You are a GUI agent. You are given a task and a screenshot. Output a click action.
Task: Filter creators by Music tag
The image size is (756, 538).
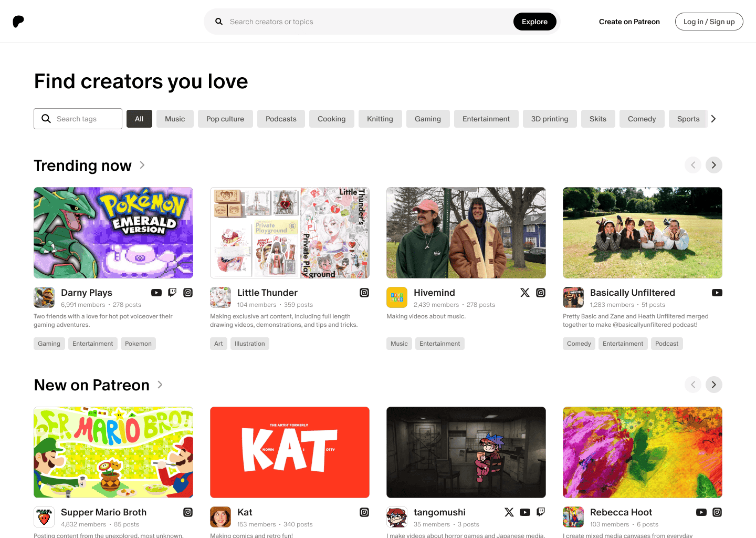[x=175, y=119]
